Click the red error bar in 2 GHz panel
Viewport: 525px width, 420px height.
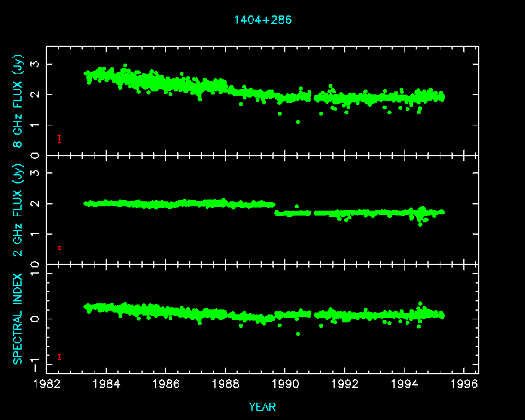[x=59, y=248]
